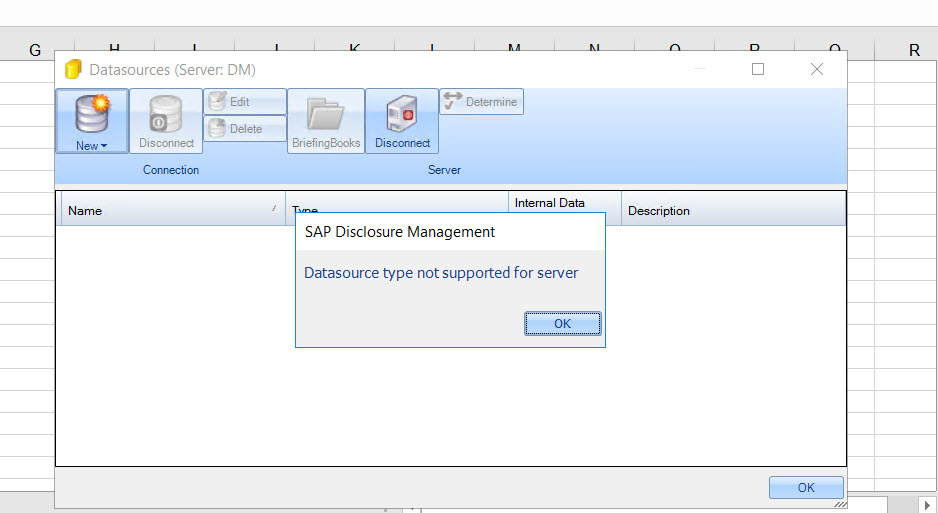Open the New datasource dropdown

(x=92, y=121)
